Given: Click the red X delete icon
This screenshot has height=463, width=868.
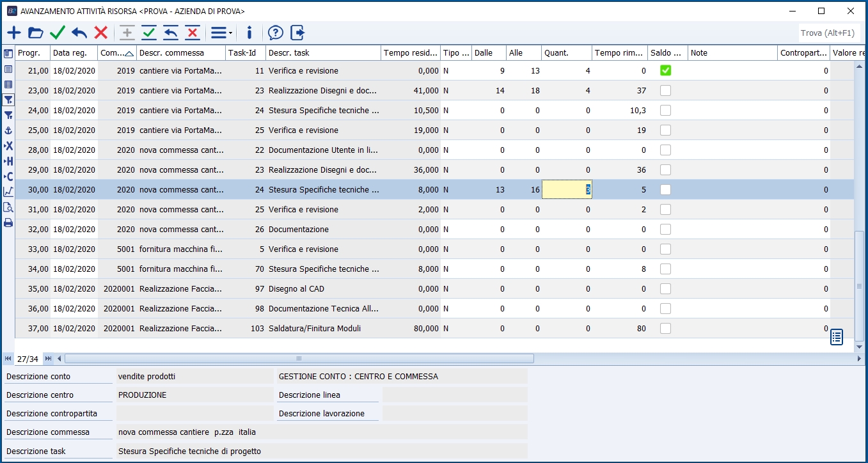Looking at the screenshot, I should 101,33.
